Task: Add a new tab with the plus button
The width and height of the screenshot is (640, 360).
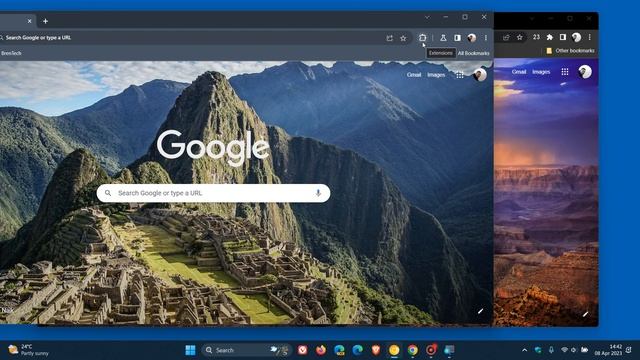Action: (x=45, y=21)
